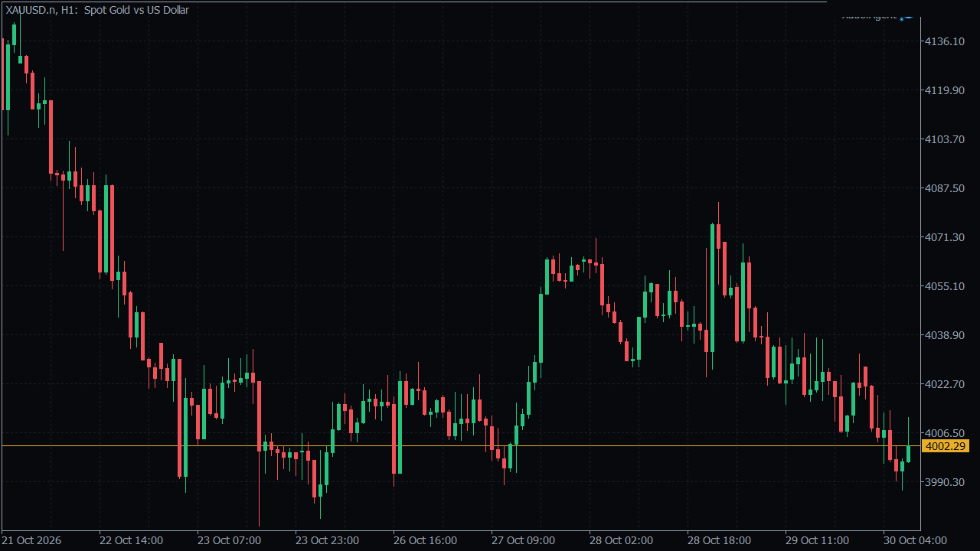Viewport: 980px width, 551px height.
Task: Select the 22 Oct 14:00 time label
Action: (132, 540)
